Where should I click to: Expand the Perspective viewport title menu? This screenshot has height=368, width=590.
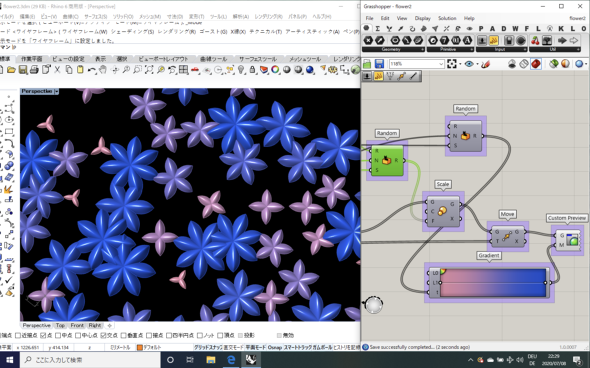(x=56, y=91)
